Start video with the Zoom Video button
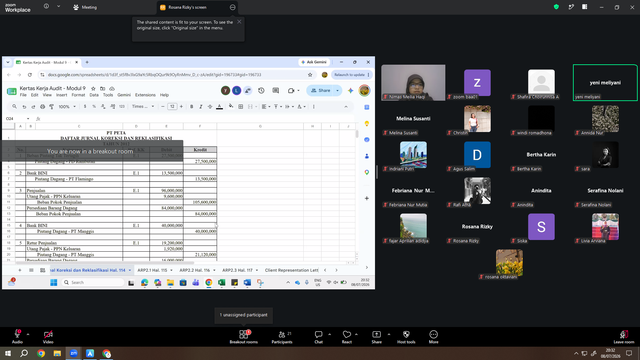 (48, 337)
